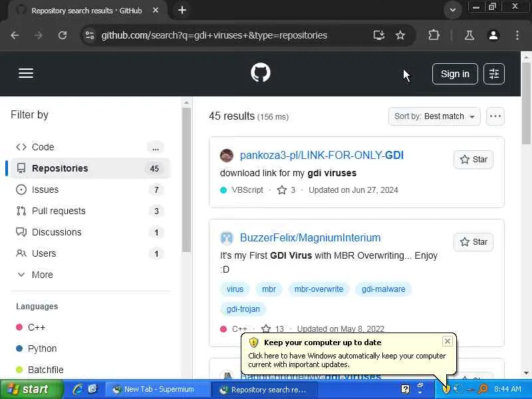Select the Repository search results tab

pos(86,11)
